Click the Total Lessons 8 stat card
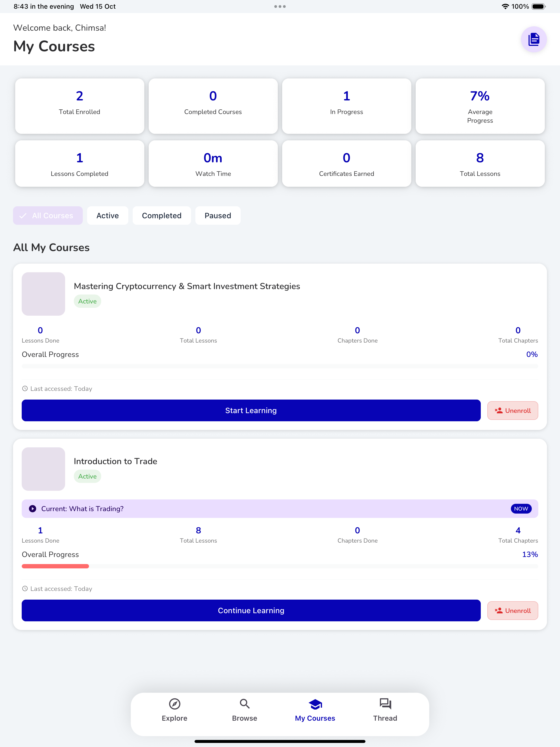The height and width of the screenshot is (747, 560). click(x=480, y=163)
